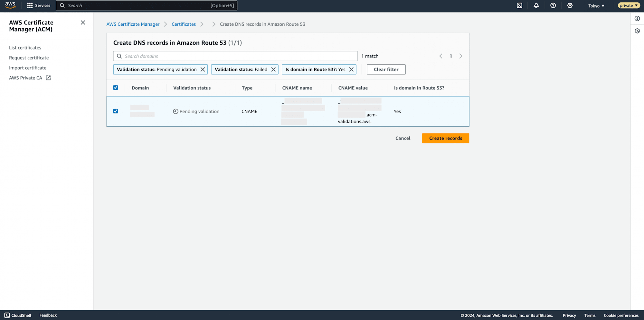Open the info panel icon at right

pyautogui.click(x=637, y=18)
